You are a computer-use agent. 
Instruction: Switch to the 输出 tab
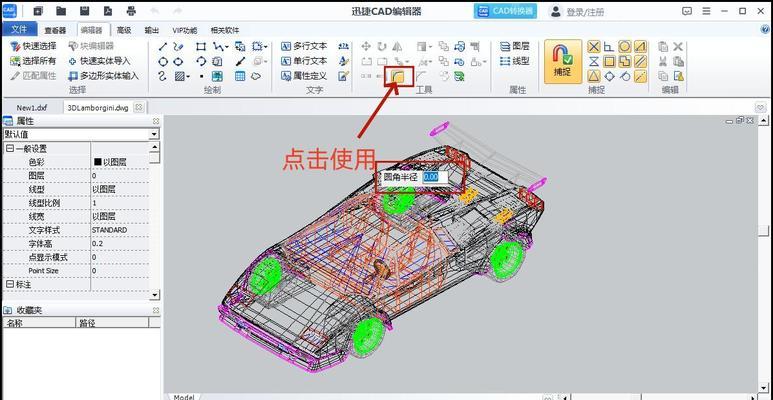tap(151, 30)
